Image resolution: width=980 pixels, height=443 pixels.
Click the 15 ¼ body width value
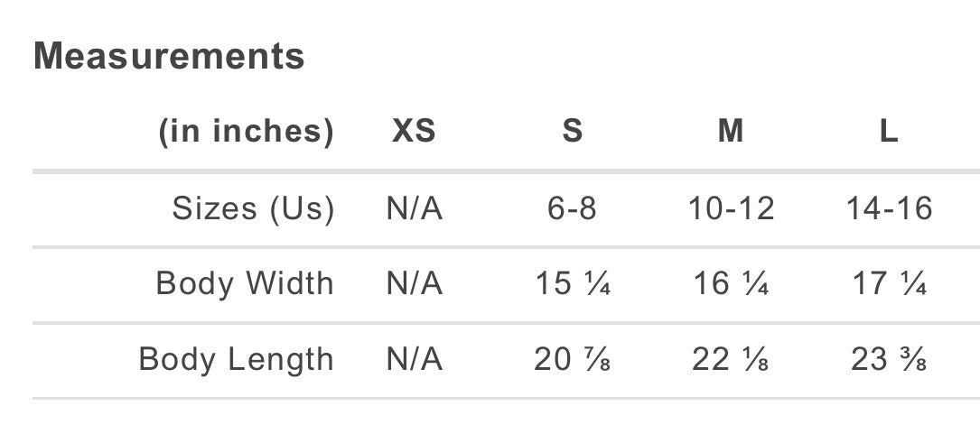(573, 284)
